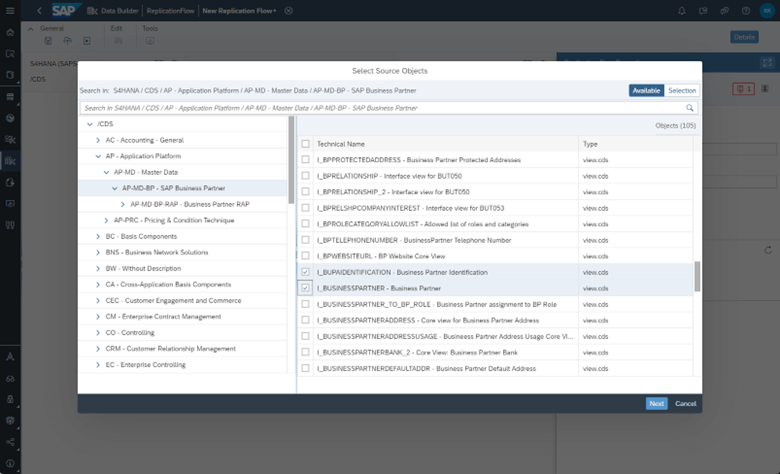Open the user profile avatar
Viewport: 780px width, 474px height.
click(767, 10)
